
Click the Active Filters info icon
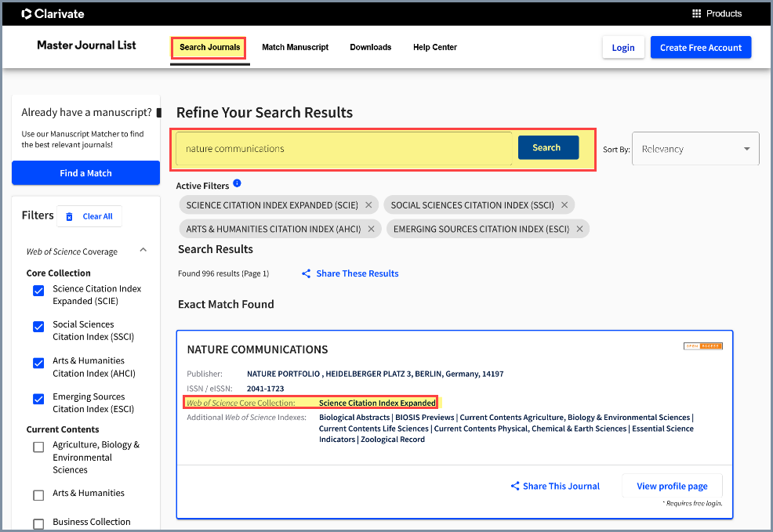pos(237,184)
